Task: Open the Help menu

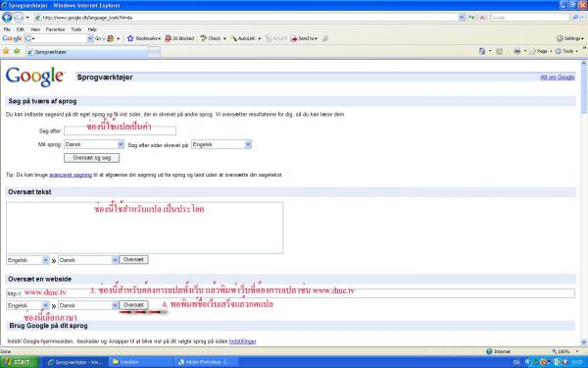Action: 92,29
